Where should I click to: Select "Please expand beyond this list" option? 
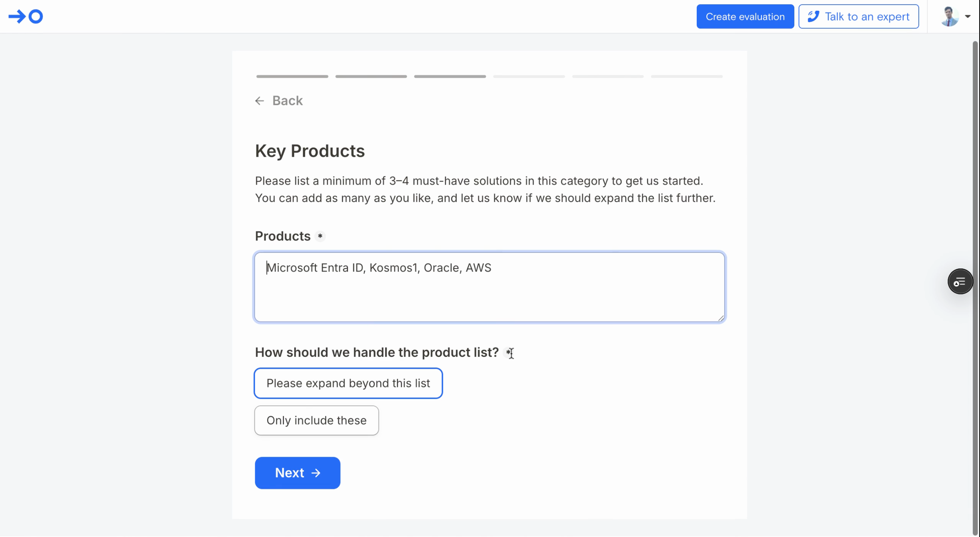(348, 383)
